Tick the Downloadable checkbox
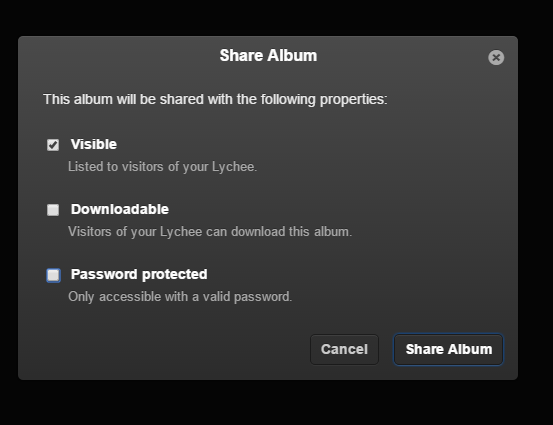553x425 pixels. [53, 210]
